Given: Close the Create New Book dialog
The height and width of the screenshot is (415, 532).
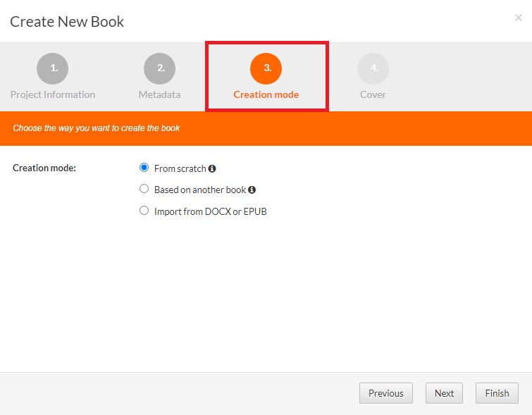Looking at the screenshot, I should tap(519, 18).
